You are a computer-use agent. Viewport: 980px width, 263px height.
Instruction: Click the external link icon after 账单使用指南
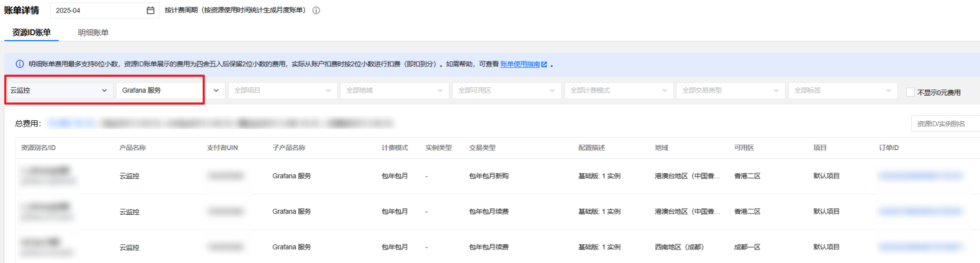pos(544,64)
